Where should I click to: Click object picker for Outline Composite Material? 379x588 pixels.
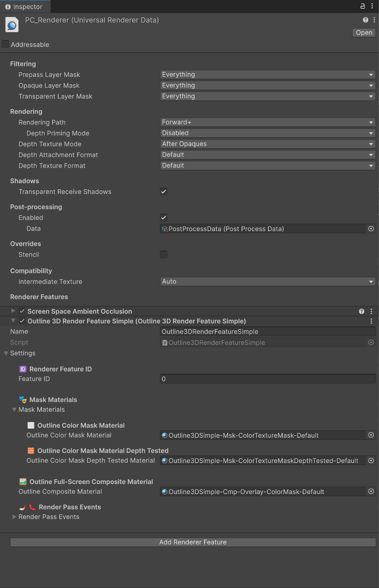371,491
